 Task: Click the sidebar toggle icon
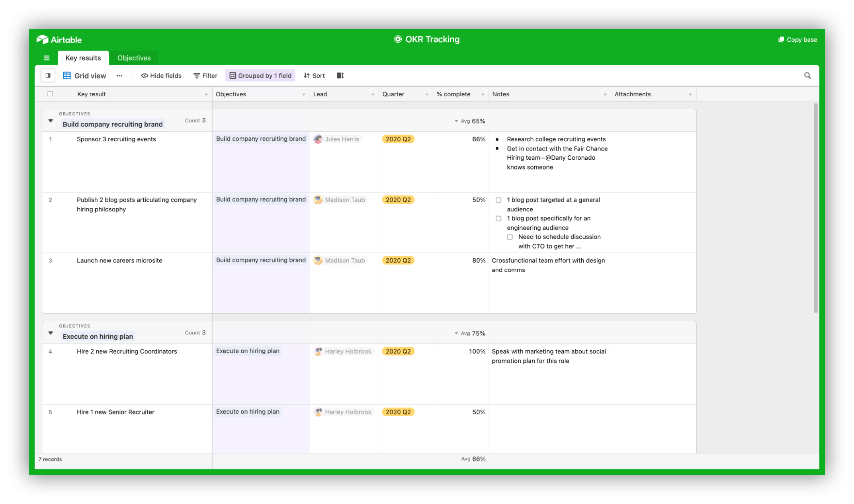click(48, 75)
